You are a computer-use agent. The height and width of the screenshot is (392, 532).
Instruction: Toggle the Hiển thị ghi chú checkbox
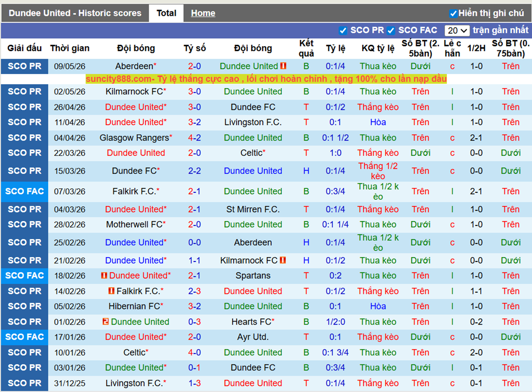coord(453,13)
